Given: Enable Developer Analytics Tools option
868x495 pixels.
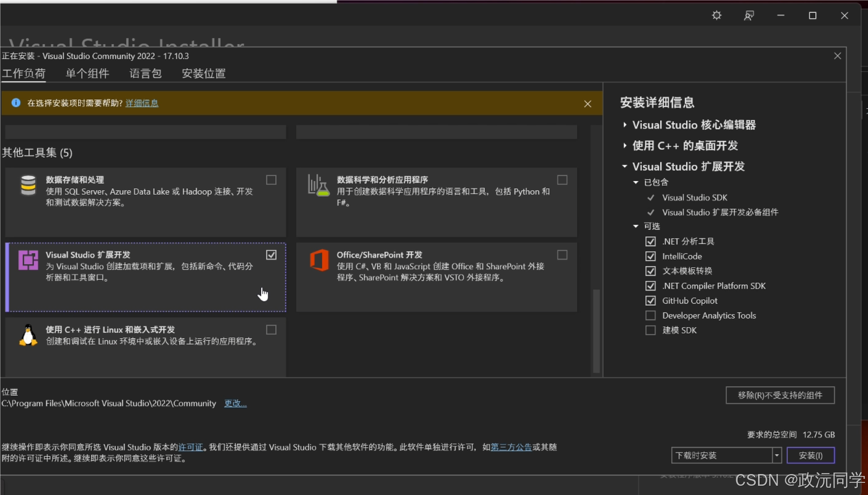Looking at the screenshot, I should [650, 315].
